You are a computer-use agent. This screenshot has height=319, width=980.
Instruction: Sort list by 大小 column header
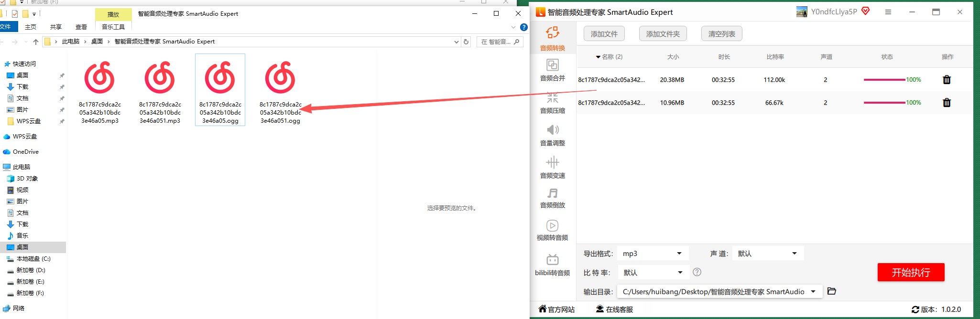tap(673, 57)
